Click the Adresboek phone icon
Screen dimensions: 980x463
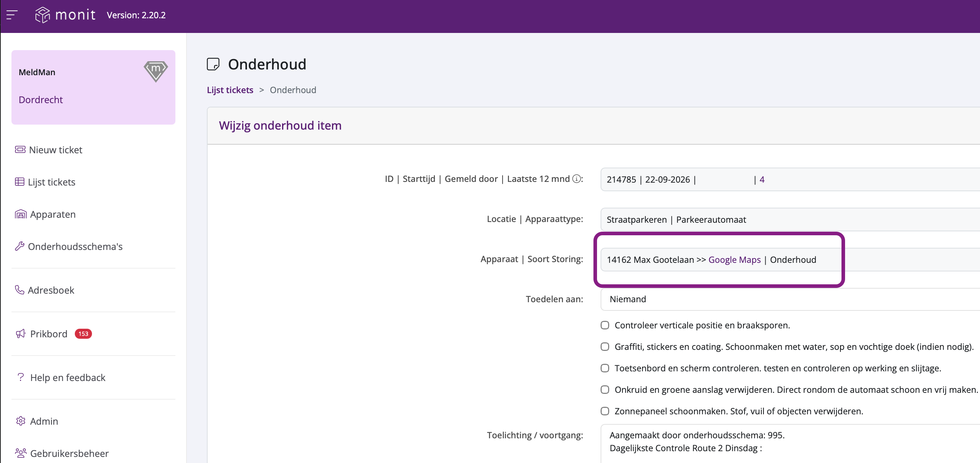19,290
